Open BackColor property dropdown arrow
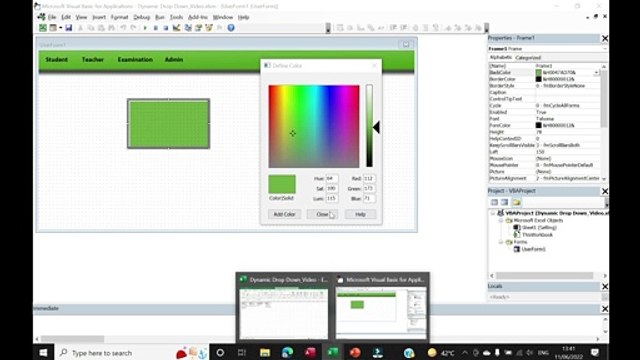 click(x=596, y=72)
